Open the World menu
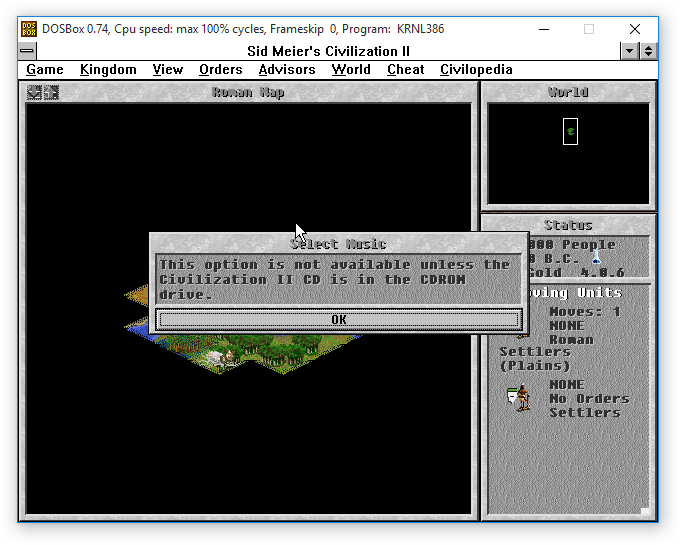 tap(351, 69)
